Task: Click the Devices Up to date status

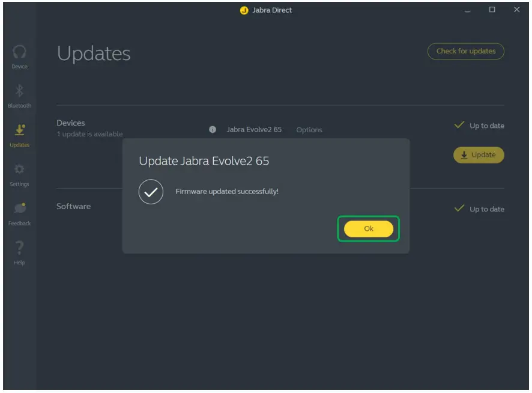Action: [x=479, y=126]
